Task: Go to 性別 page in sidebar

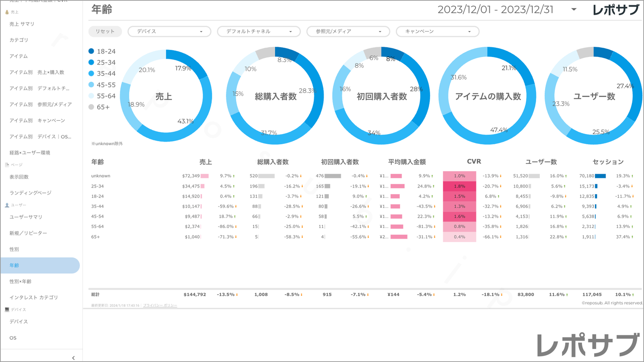Action: click(14, 249)
